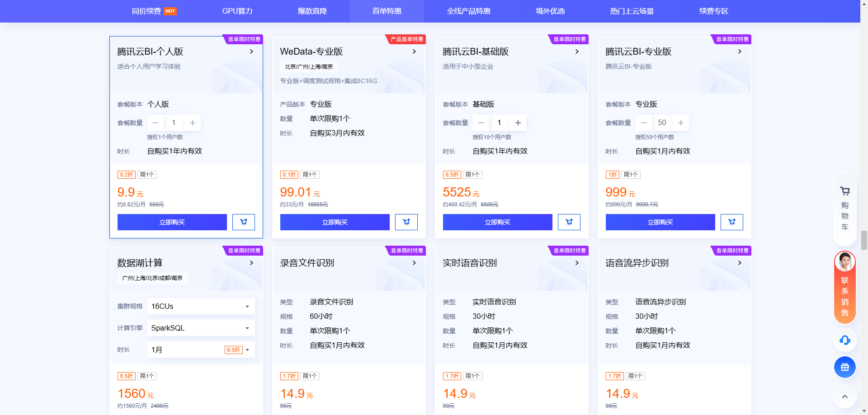
Task: Decrease 腾讯云BI-个人版 package quantity
Action: coord(156,123)
